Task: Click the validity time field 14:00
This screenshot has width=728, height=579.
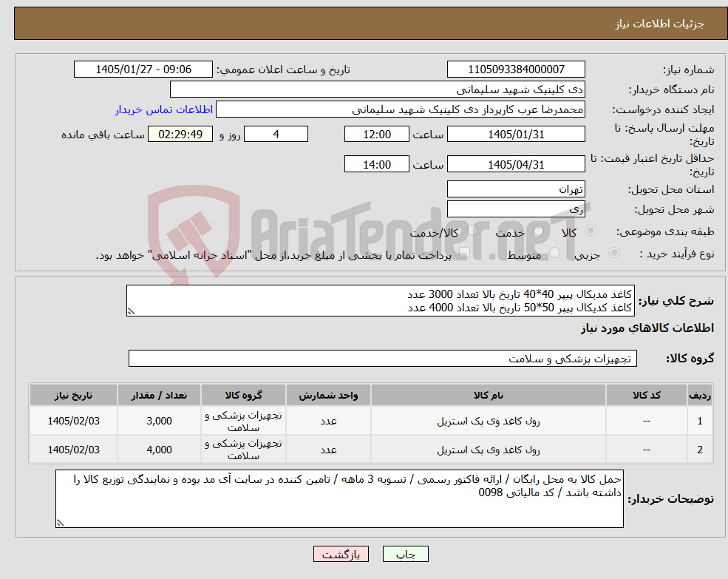Action: [x=376, y=164]
